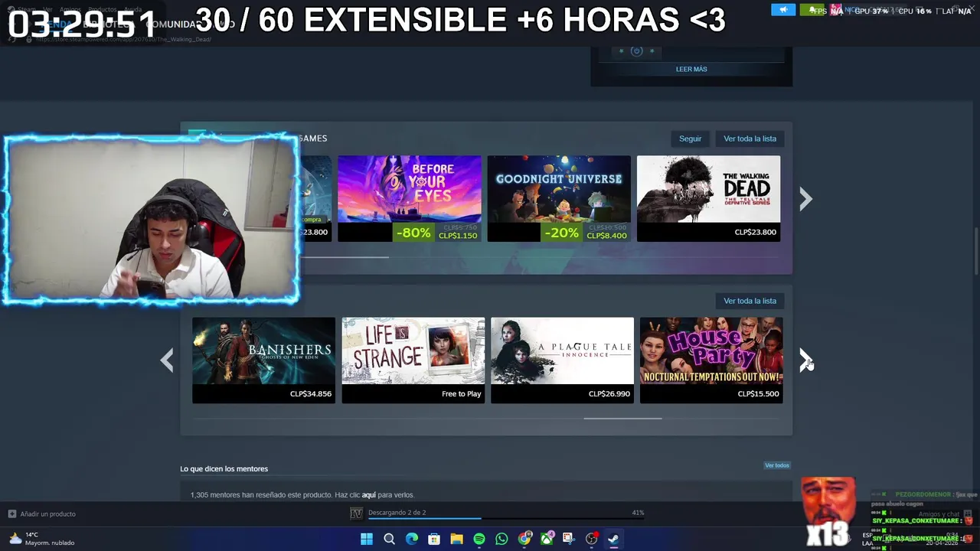Open the Before Your Eyes game card
Screen dimensions: 980x551
tap(410, 199)
